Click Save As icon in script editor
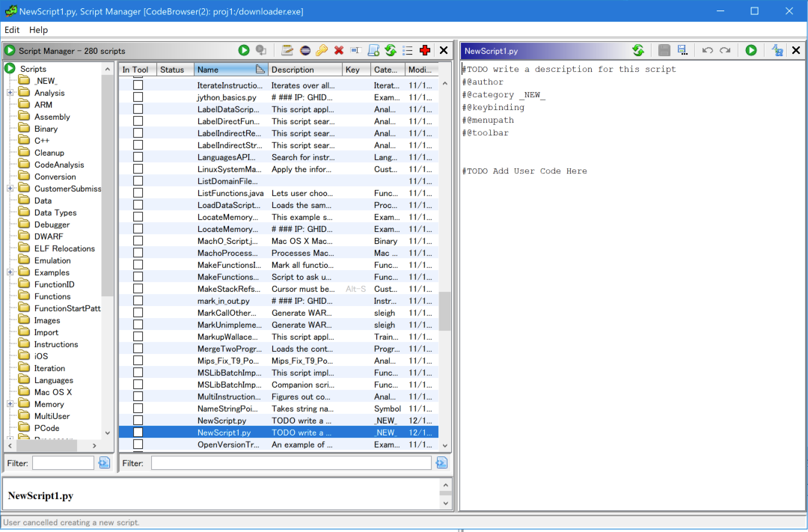808x532 pixels. [x=682, y=50]
